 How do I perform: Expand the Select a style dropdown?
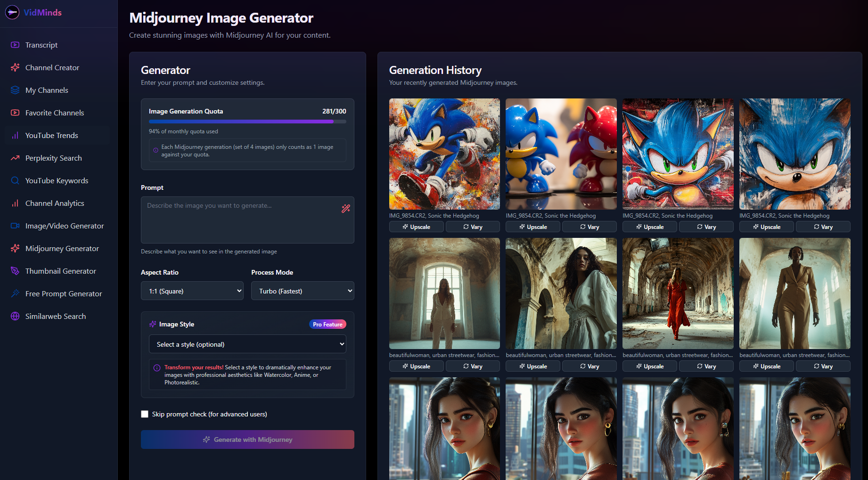247,344
